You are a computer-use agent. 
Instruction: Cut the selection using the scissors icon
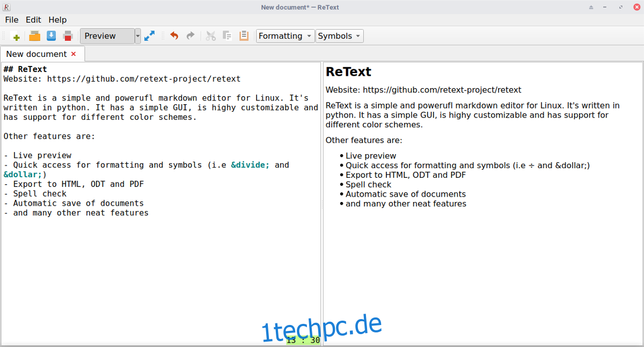pyautogui.click(x=211, y=36)
